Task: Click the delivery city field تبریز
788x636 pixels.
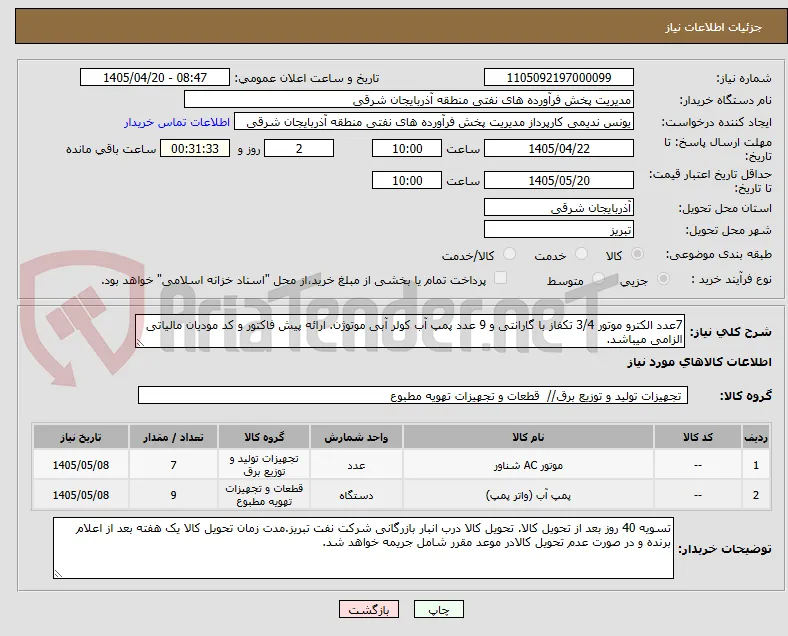Action: [559, 229]
